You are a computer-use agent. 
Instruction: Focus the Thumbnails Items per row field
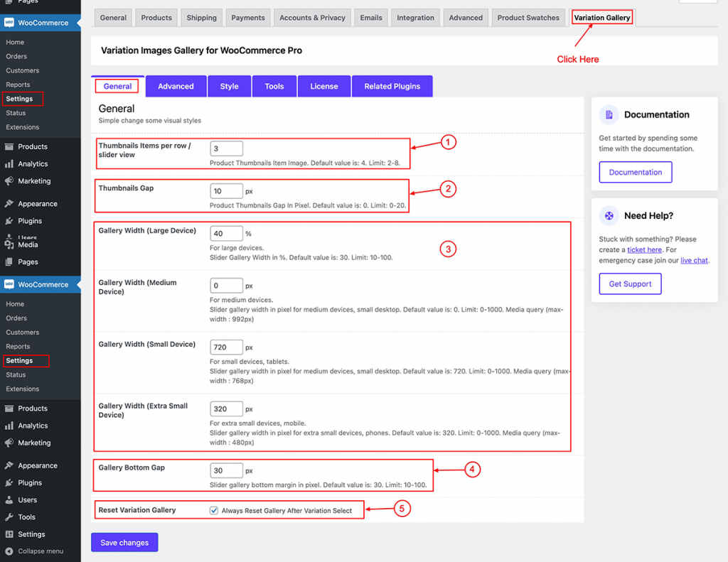pyautogui.click(x=226, y=148)
